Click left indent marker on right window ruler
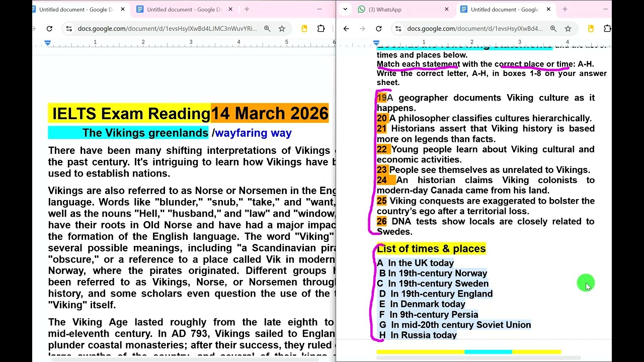This screenshot has height=362, width=644. [377, 43]
